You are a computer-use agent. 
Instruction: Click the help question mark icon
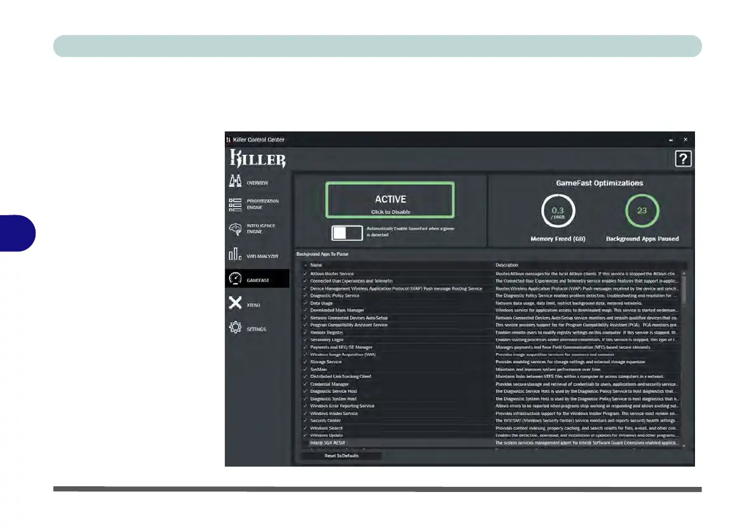[x=683, y=159]
